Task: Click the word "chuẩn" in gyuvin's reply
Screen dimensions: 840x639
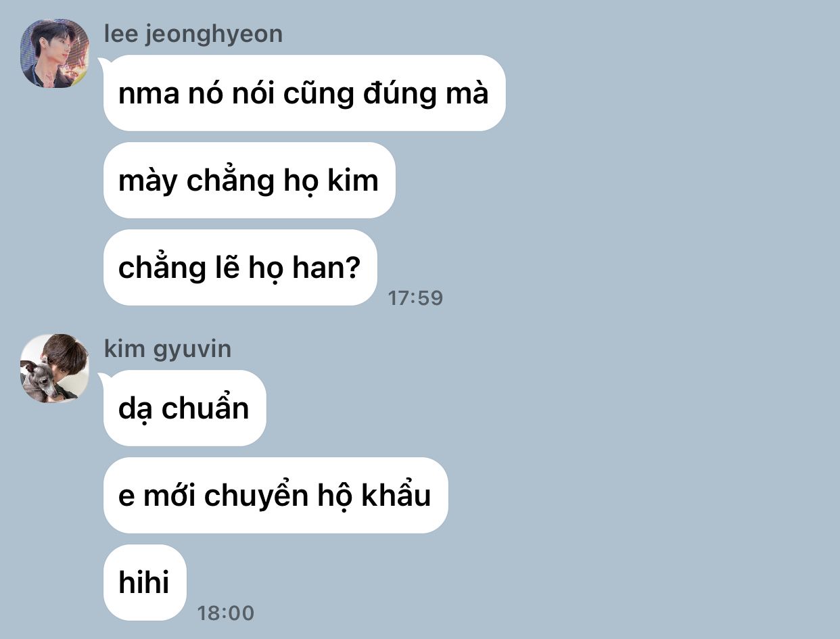Action: pyautogui.click(x=206, y=408)
